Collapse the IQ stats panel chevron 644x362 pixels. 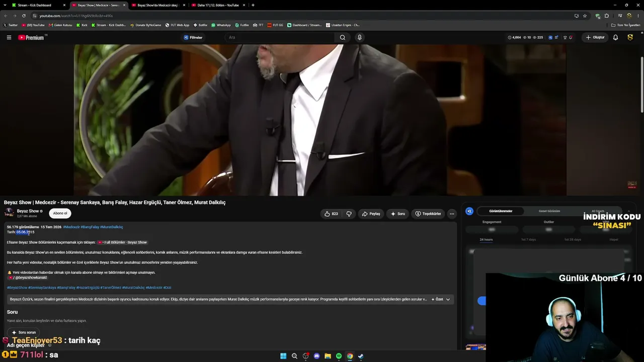(x=628, y=211)
